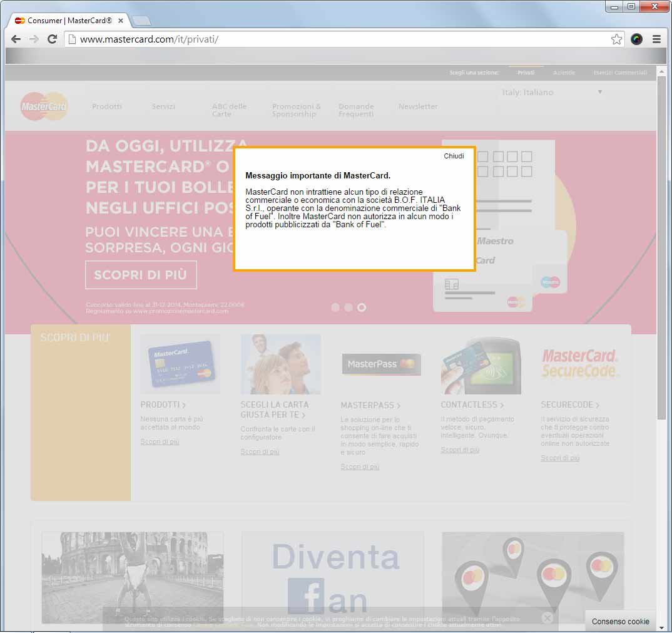Click the SCOPRI DI PIU' beige panel heading
The image size is (672, 633).
pos(76,337)
